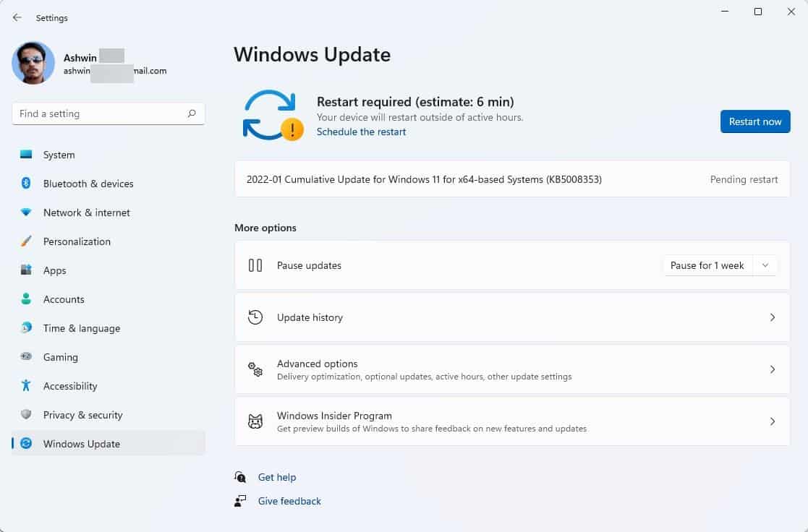Click Pause updates button

(309, 265)
